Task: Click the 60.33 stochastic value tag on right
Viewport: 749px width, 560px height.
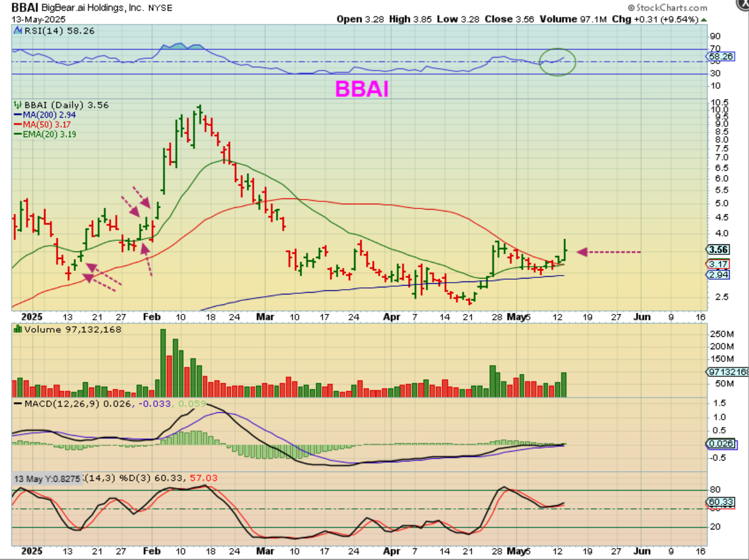Action: point(721,503)
